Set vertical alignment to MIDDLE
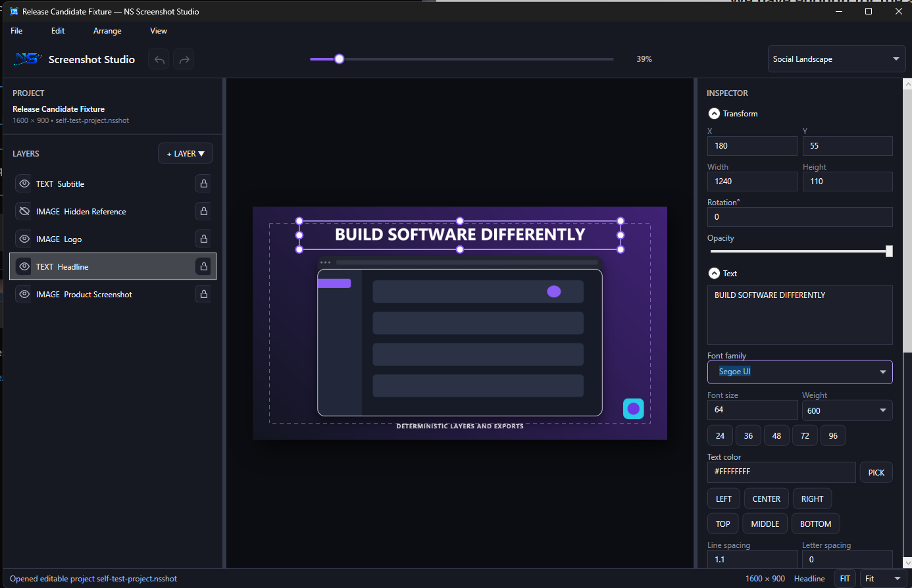Image resolution: width=912 pixels, height=588 pixels. pyautogui.click(x=765, y=524)
